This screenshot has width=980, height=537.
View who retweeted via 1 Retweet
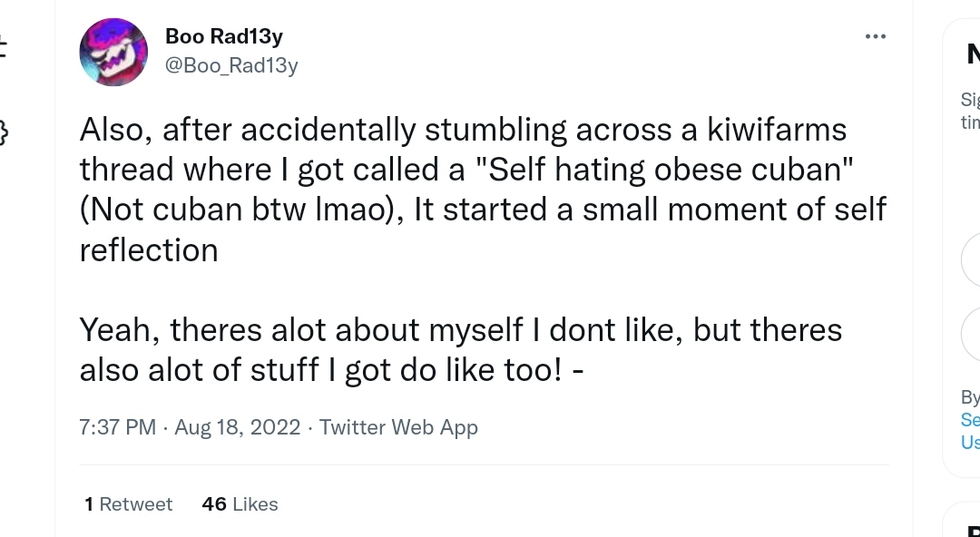tap(129, 503)
